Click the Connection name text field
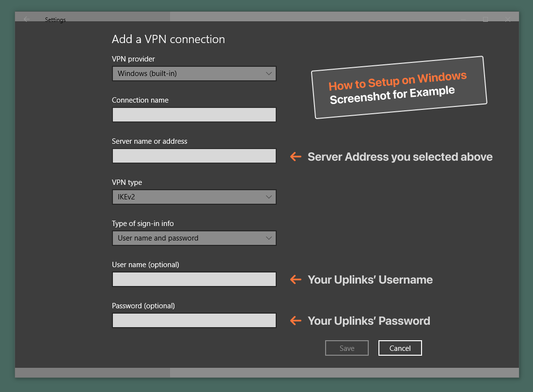The height and width of the screenshot is (392, 533). [x=194, y=115]
